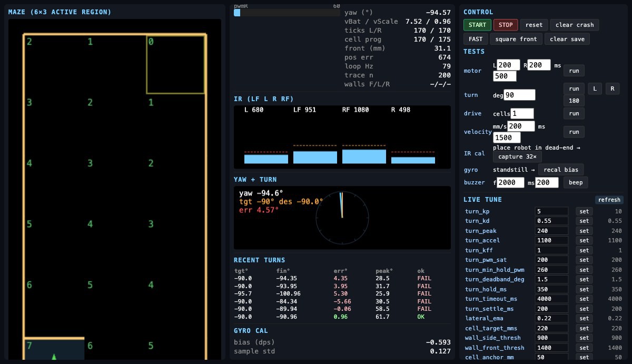Run the velocity test
The image size is (632, 364).
click(x=574, y=132)
